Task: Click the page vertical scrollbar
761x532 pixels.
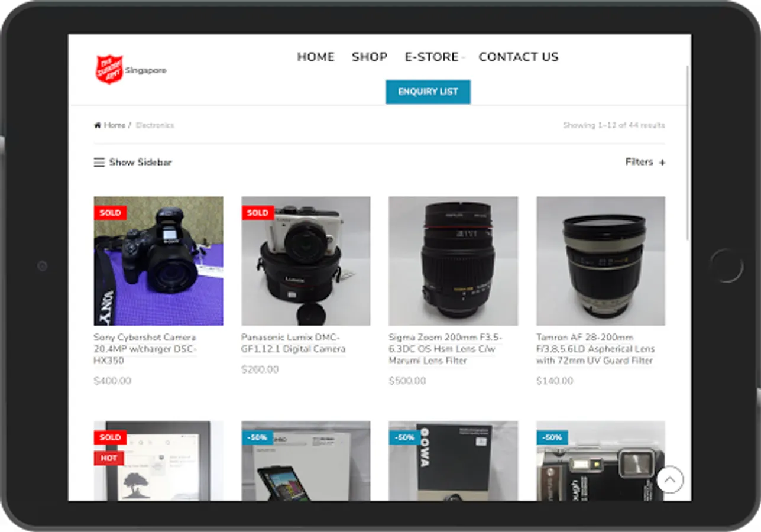Action: point(688,153)
